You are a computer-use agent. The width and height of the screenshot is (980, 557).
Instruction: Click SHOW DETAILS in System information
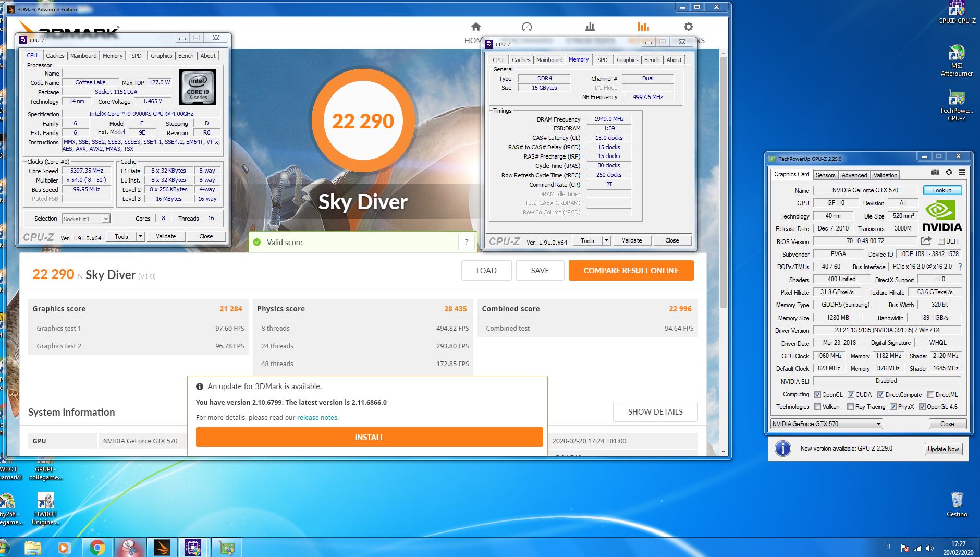pos(655,411)
